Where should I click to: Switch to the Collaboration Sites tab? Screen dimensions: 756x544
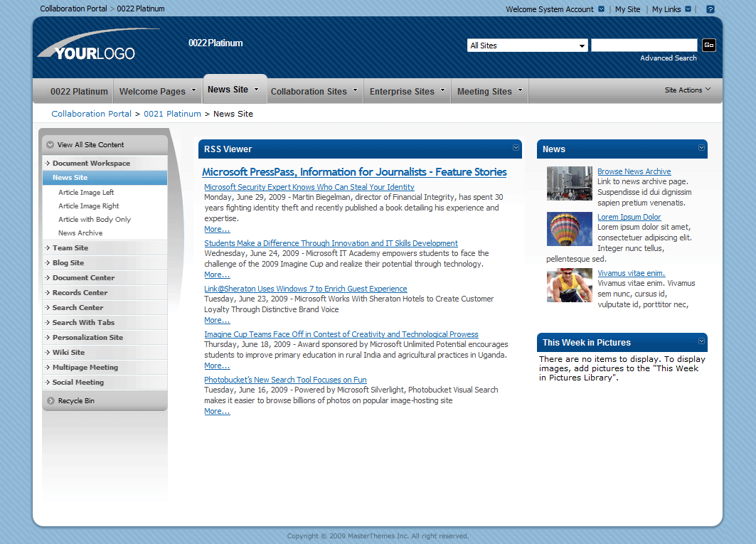click(x=309, y=91)
